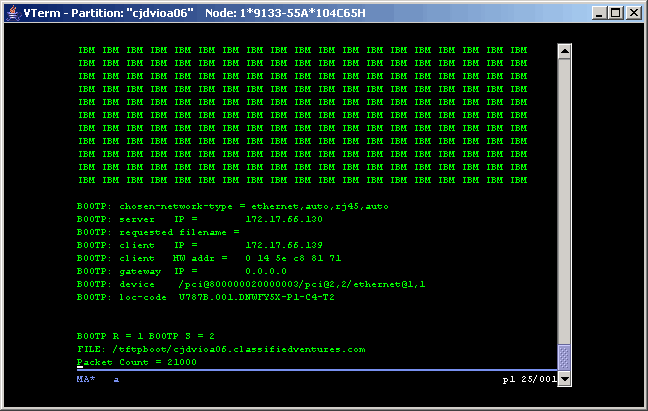Click the MA* indicator in status line

[84, 380]
